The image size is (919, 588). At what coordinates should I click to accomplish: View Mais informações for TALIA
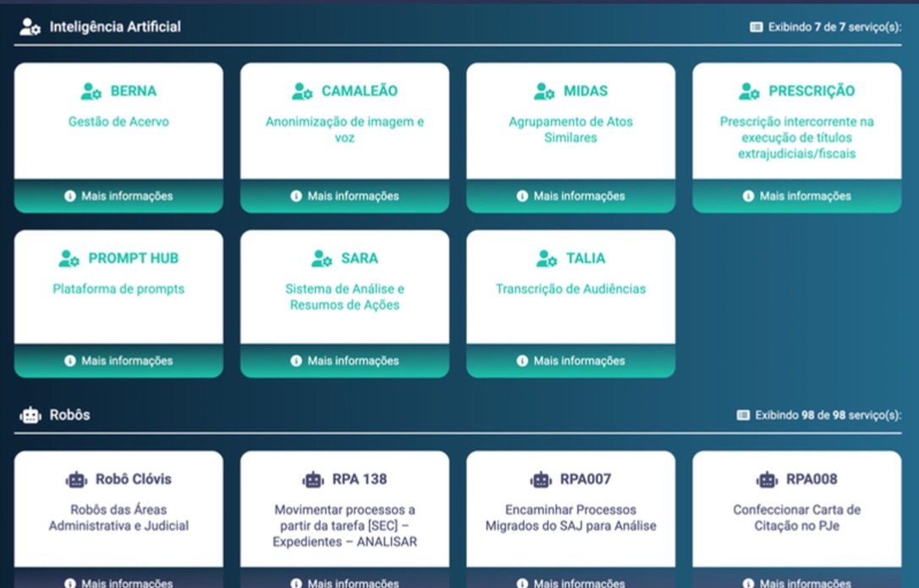pos(571,360)
